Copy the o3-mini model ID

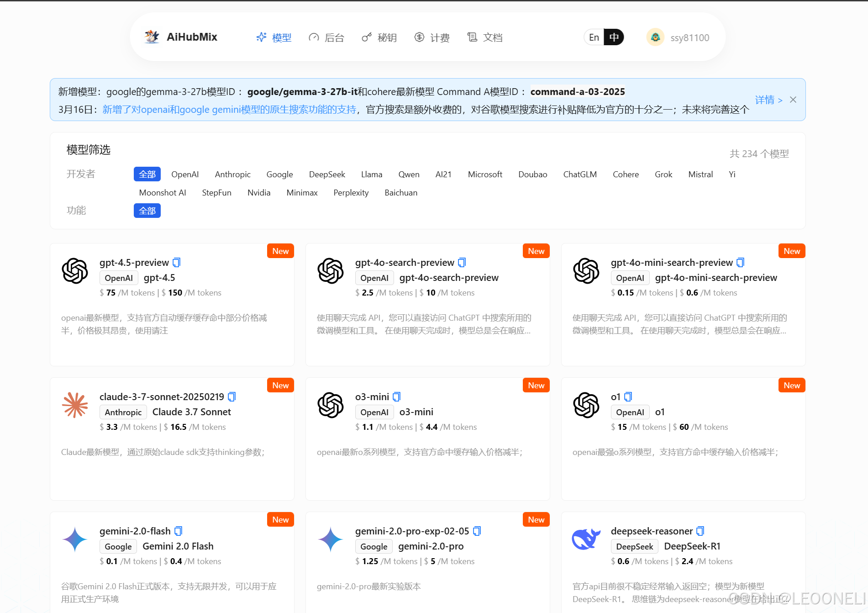coord(397,397)
